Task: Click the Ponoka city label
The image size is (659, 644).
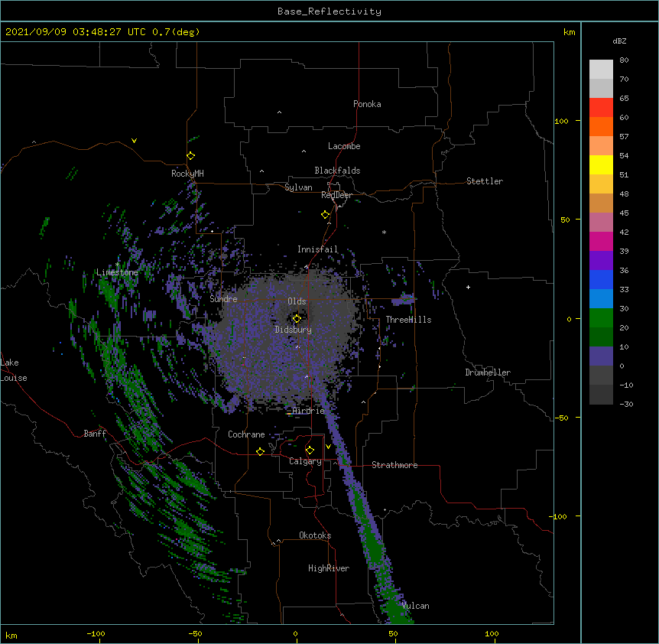Action: tap(367, 104)
